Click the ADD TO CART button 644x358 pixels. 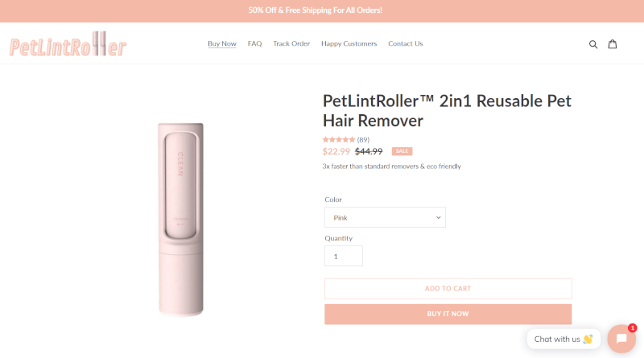coord(448,289)
